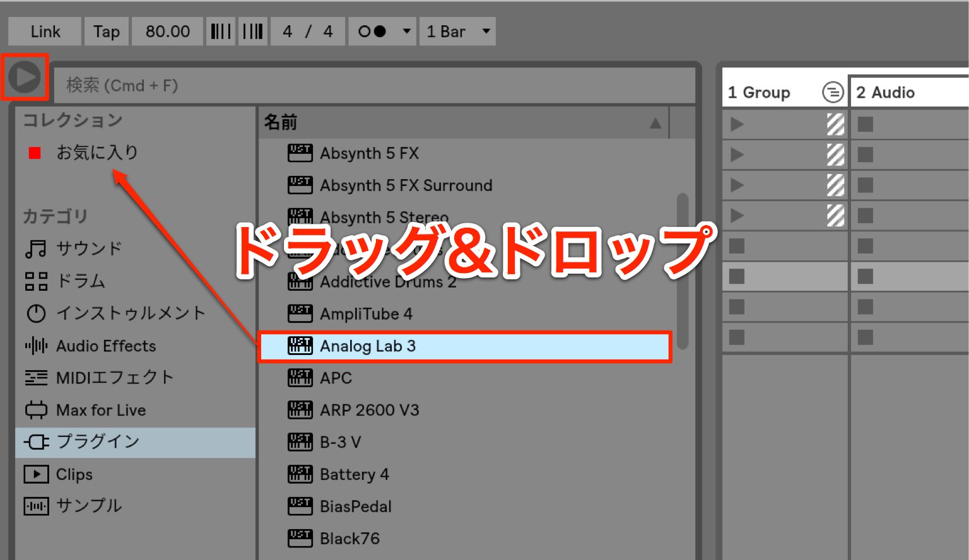The image size is (969, 560).
Task: Toggle sort direction arrow in name header
Action: coord(655,124)
